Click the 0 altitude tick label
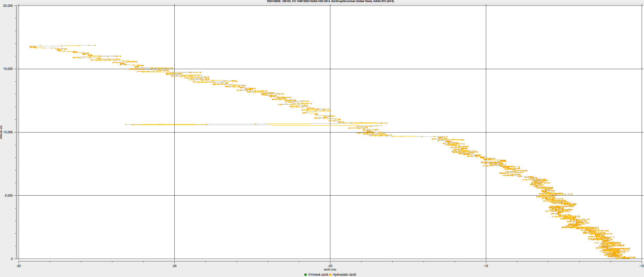The height and width of the screenshot is (277, 644). point(12,259)
